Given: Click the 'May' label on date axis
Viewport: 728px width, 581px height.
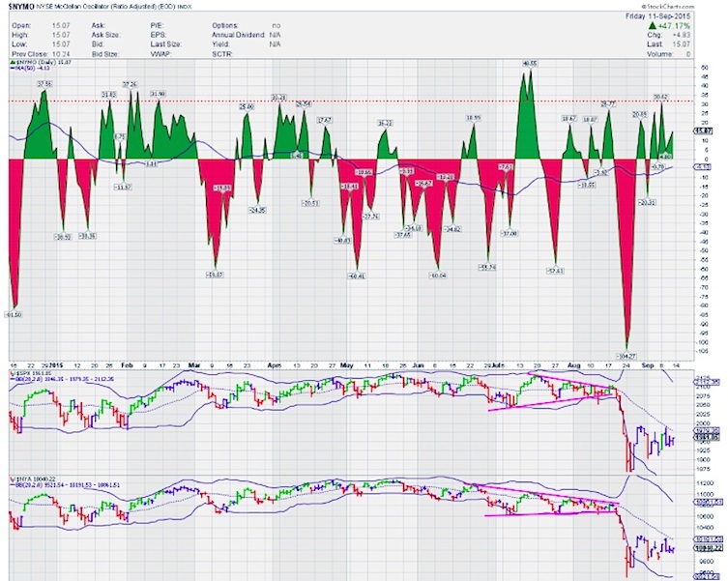Looking at the screenshot, I should [347, 365].
